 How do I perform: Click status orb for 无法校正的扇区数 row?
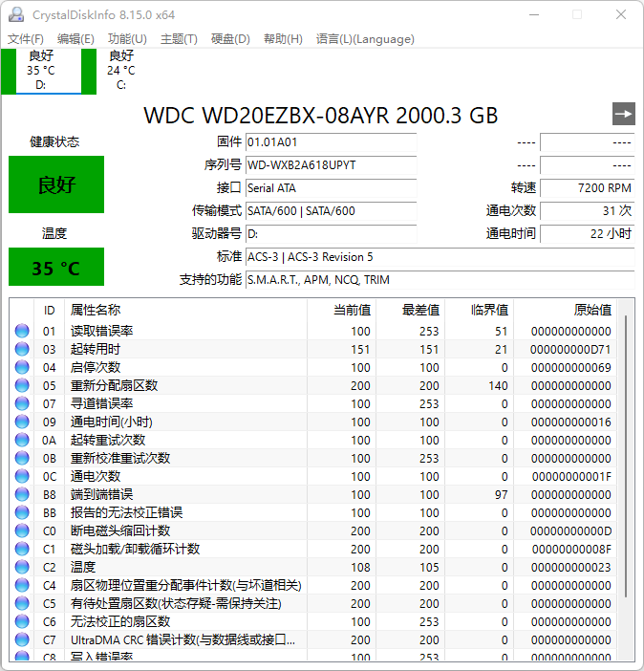pyautogui.click(x=22, y=622)
